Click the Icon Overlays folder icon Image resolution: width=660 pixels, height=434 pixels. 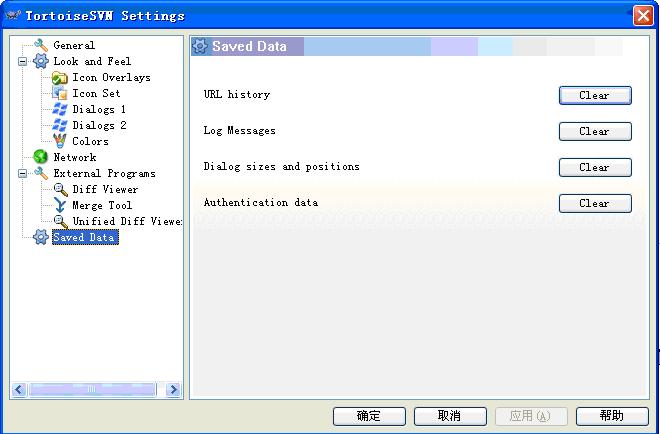point(59,77)
